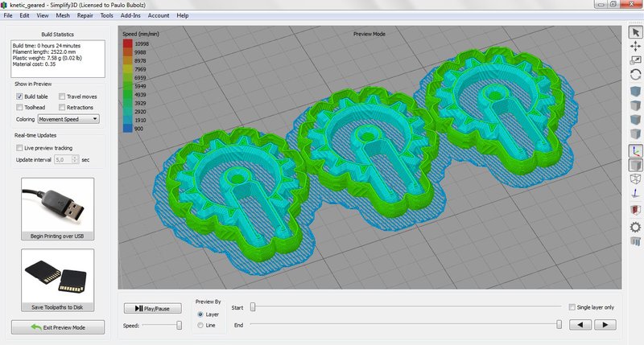Open the View menu

43,15
